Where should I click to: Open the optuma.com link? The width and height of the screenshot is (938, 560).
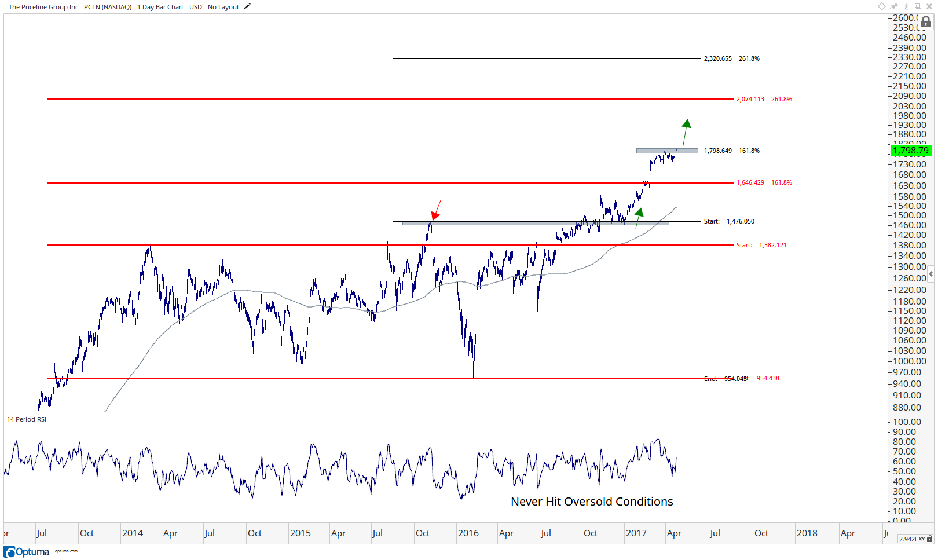coord(66,551)
